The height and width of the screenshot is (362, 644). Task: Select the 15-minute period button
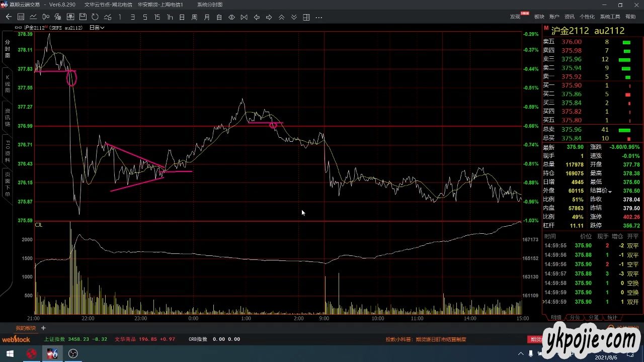157,17
